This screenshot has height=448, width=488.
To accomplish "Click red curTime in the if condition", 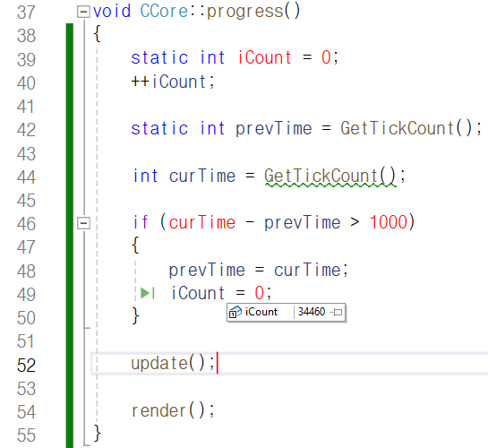I will (202, 222).
